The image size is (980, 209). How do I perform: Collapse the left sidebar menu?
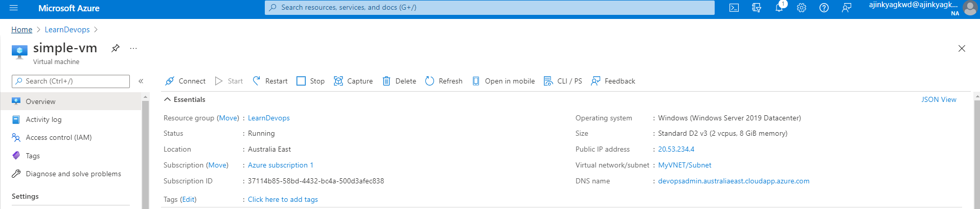[141, 81]
